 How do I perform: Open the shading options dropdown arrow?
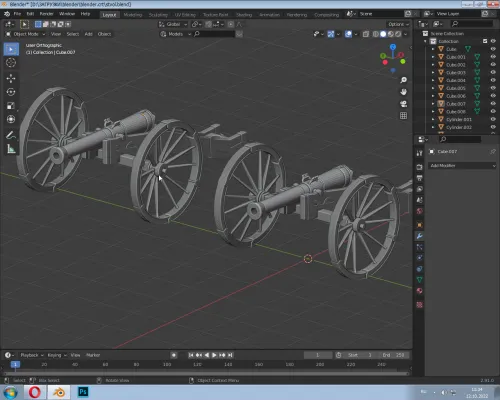coord(406,34)
